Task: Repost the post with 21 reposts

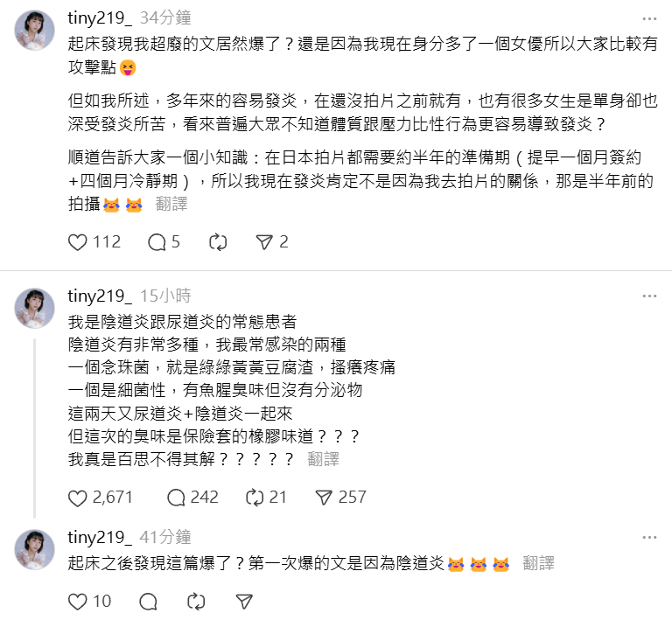Action: pos(255,498)
